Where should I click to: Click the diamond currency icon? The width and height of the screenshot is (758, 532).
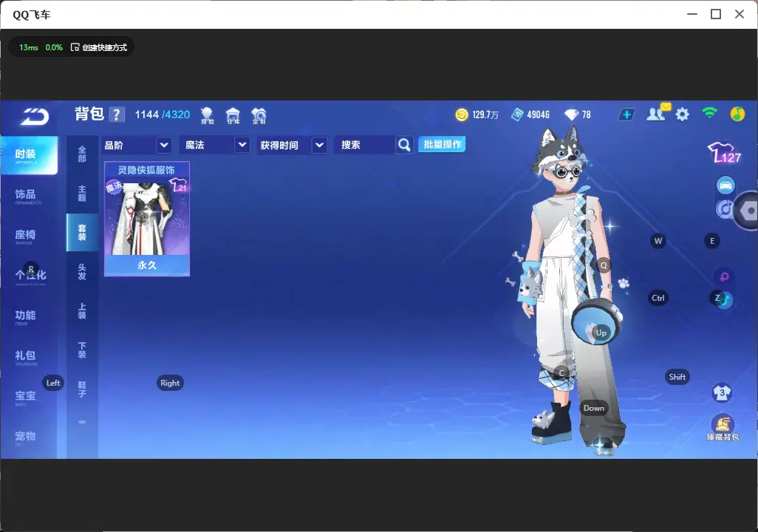(x=571, y=115)
